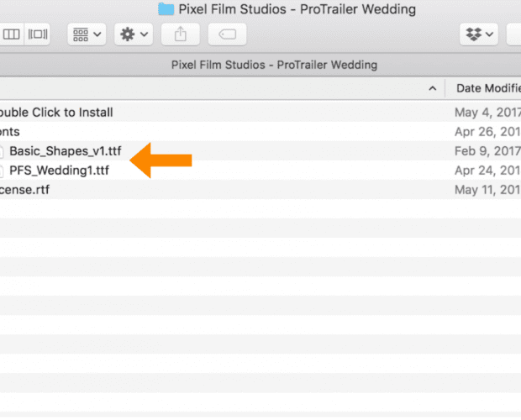Click the Basic_Shapes_v1.ttf file icon
521x420 pixels.
[2, 151]
